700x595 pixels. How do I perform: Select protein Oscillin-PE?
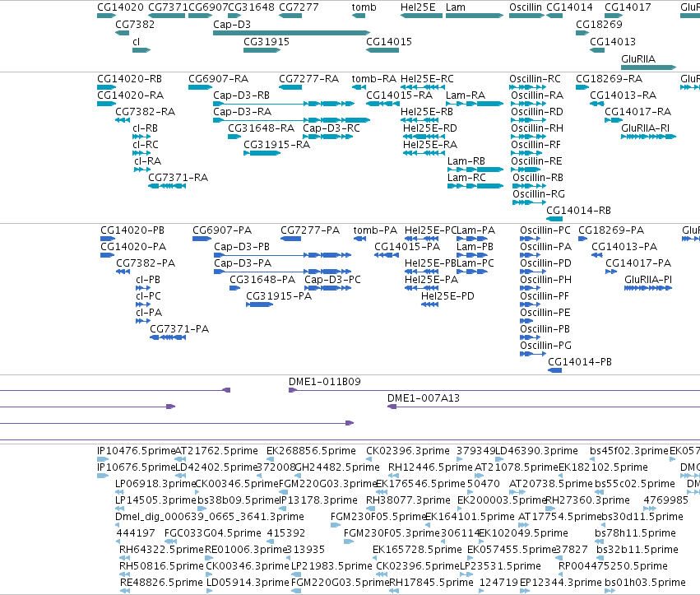click(x=526, y=321)
